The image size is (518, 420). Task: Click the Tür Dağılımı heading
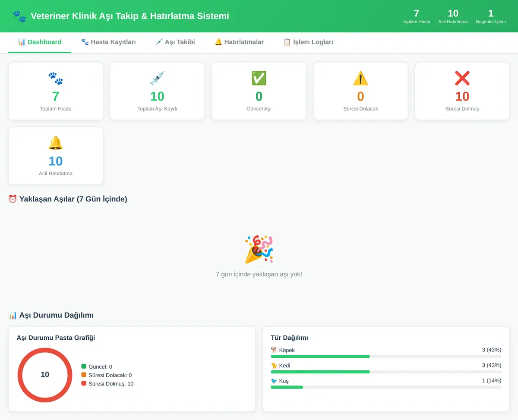pos(289,338)
